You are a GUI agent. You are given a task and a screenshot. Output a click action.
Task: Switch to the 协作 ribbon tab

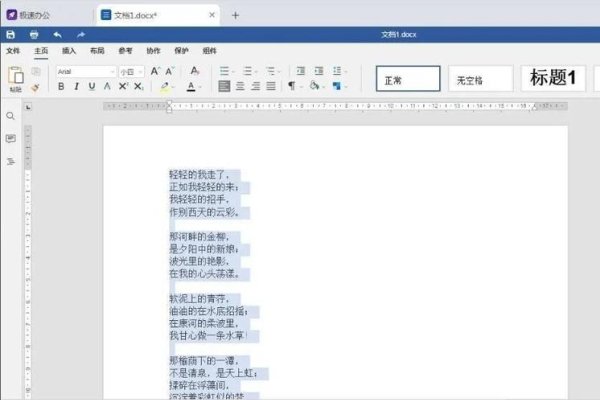pyautogui.click(x=153, y=51)
